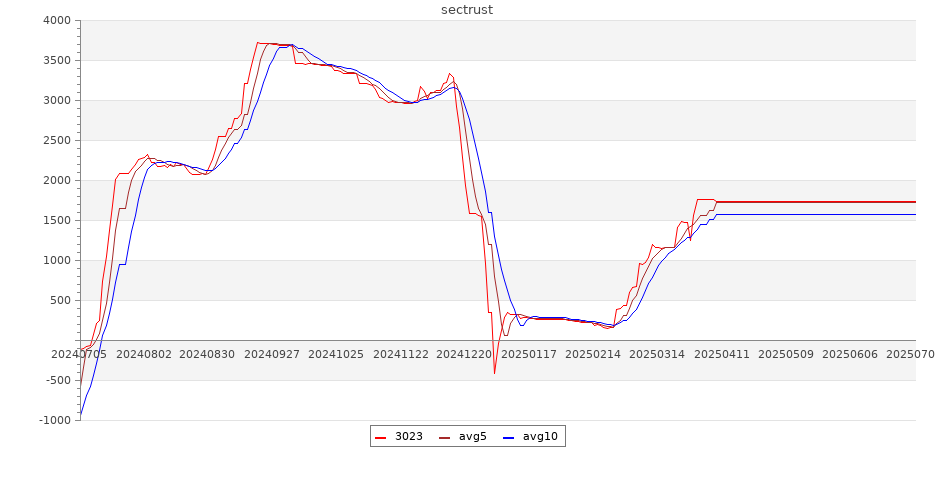Click the -1000 y-axis value label
935x500 pixels.
[54, 420]
